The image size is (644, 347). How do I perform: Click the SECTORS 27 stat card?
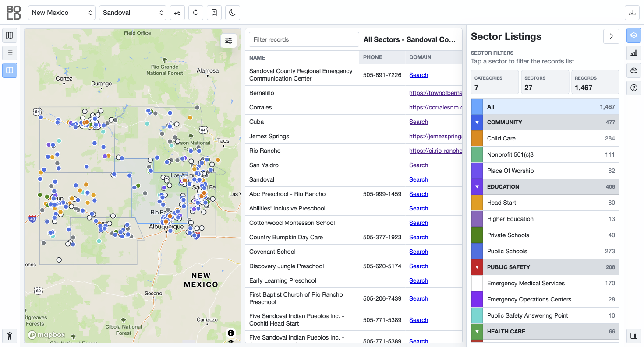[545, 82]
